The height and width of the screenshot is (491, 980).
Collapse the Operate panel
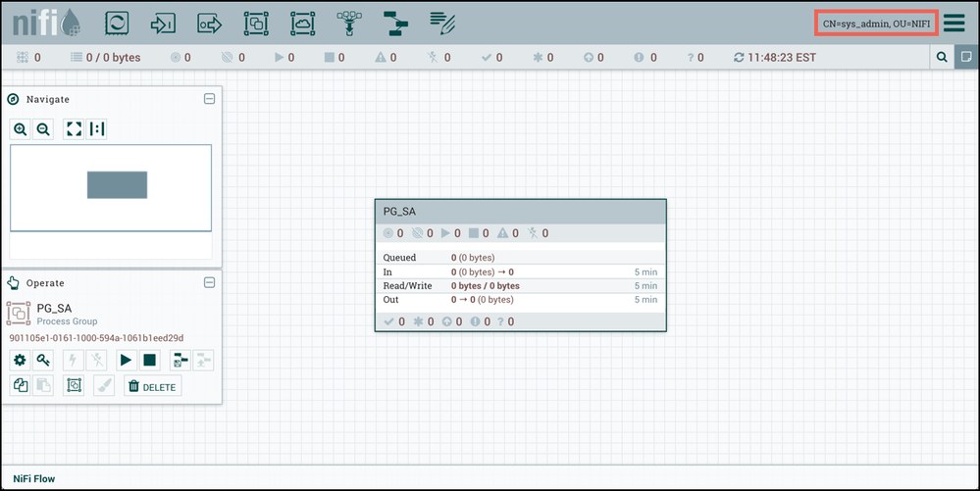pyautogui.click(x=209, y=282)
